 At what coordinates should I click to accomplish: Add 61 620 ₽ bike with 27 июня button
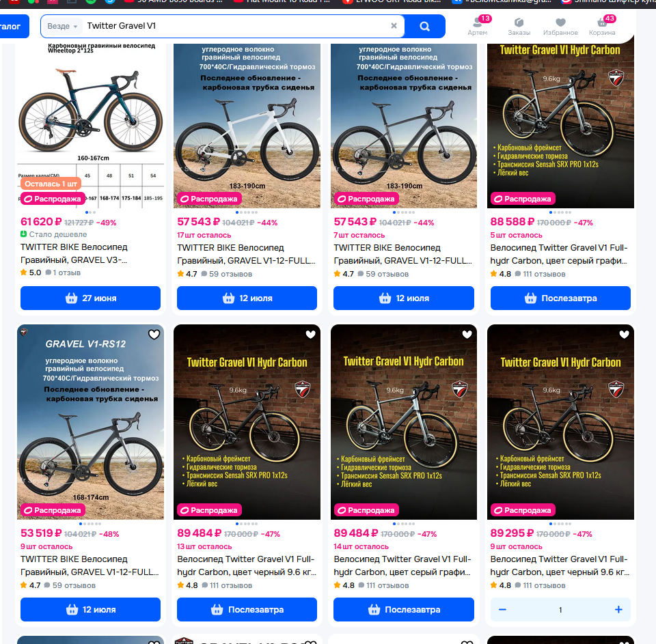tap(90, 298)
